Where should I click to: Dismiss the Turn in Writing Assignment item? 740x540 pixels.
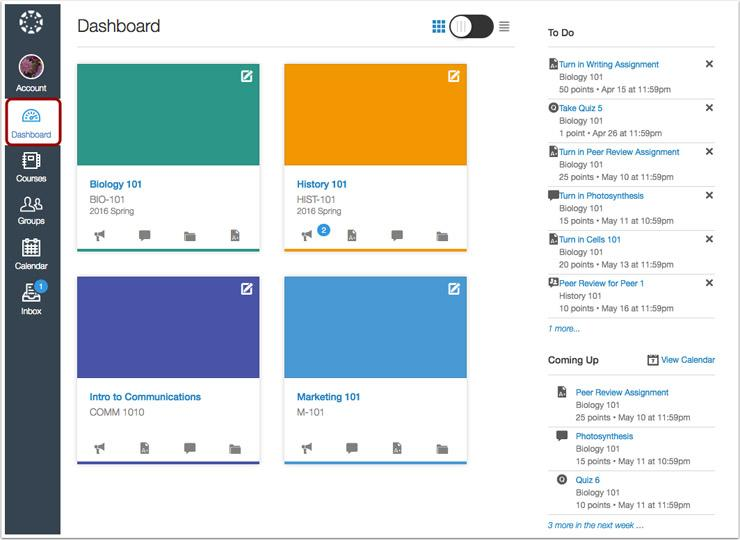point(709,64)
